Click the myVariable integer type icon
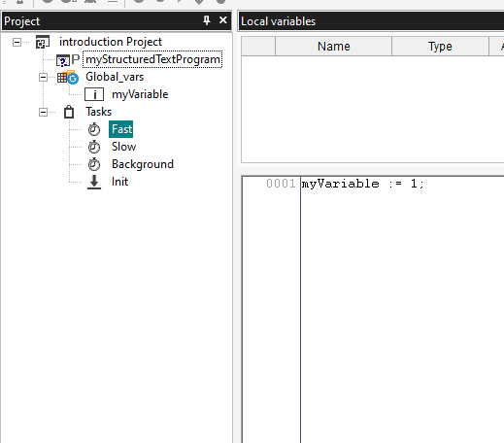Image resolution: width=504 pixels, height=443 pixels. 94,94
